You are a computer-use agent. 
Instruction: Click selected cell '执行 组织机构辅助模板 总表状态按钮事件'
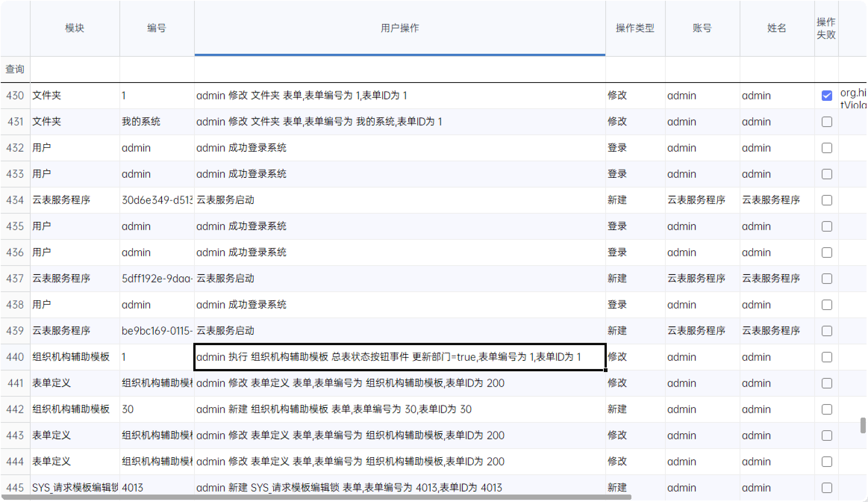(x=400, y=357)
